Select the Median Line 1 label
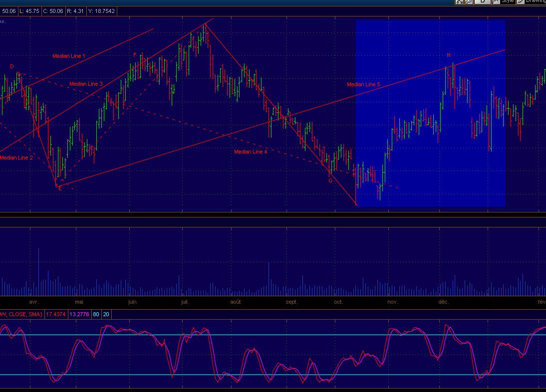 [x=69, y=56]
